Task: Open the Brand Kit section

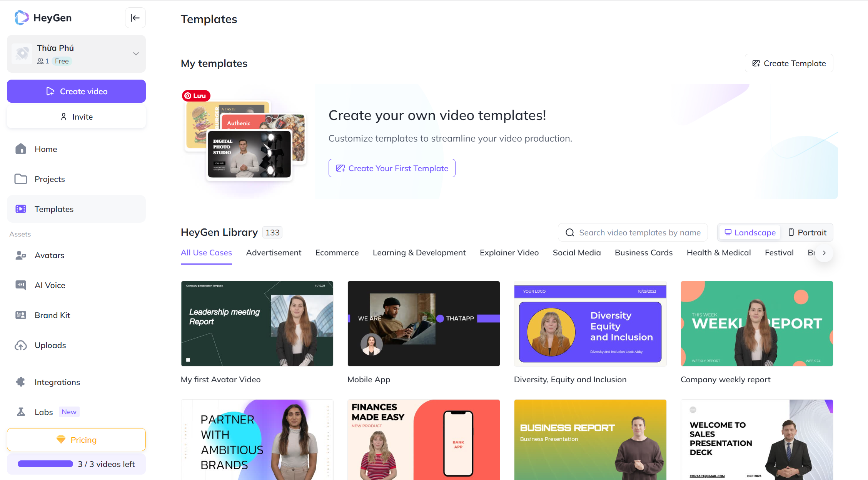Action: [53, 315]
